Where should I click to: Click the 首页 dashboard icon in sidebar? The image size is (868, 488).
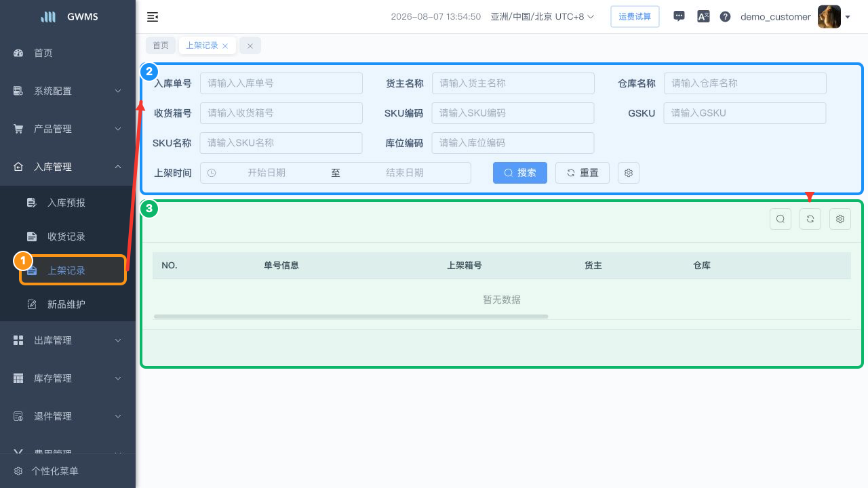(18, 53)
